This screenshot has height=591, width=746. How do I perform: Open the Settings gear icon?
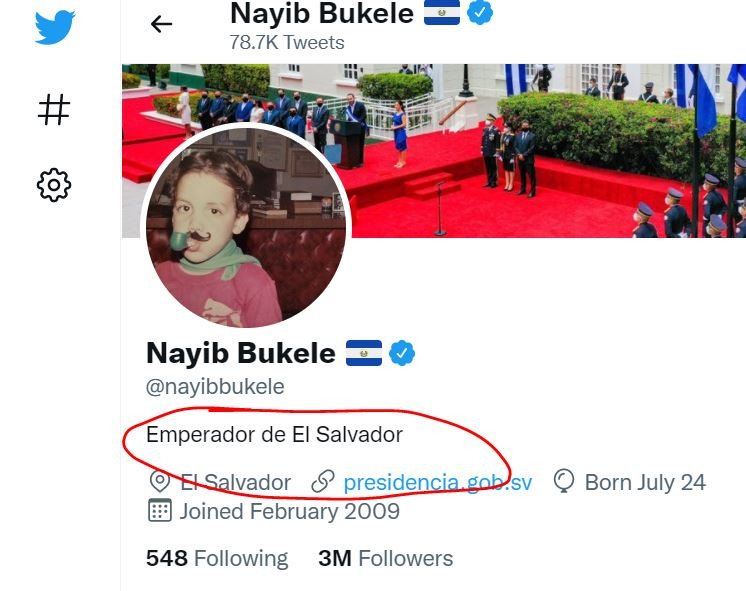pyautogui.click(x=54, y=185)
